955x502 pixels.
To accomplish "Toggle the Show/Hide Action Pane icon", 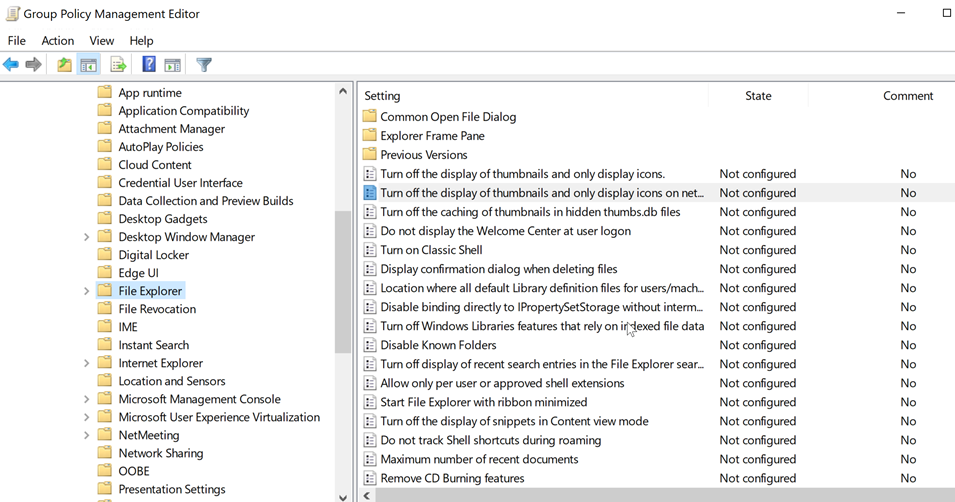I will coord(173,65).
